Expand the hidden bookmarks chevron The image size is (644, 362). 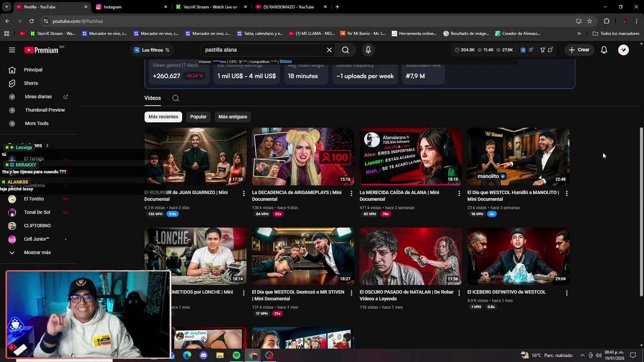coord(579,34)
